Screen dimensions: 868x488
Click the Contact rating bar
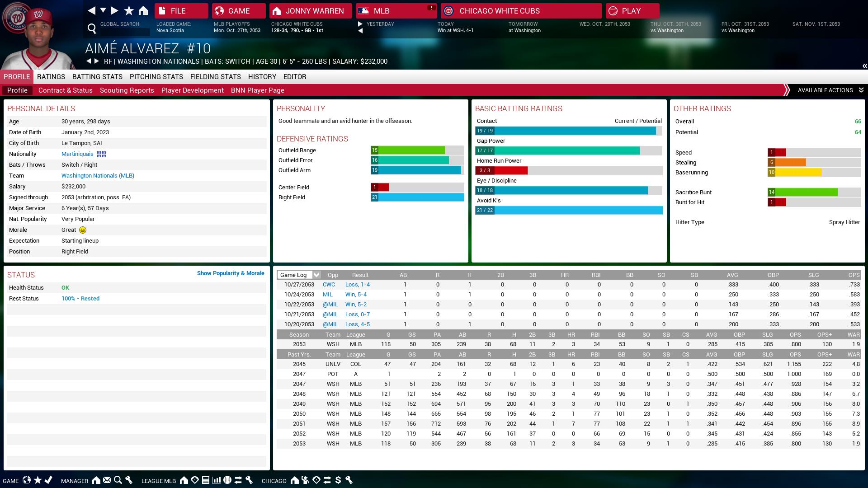point(568,131)
